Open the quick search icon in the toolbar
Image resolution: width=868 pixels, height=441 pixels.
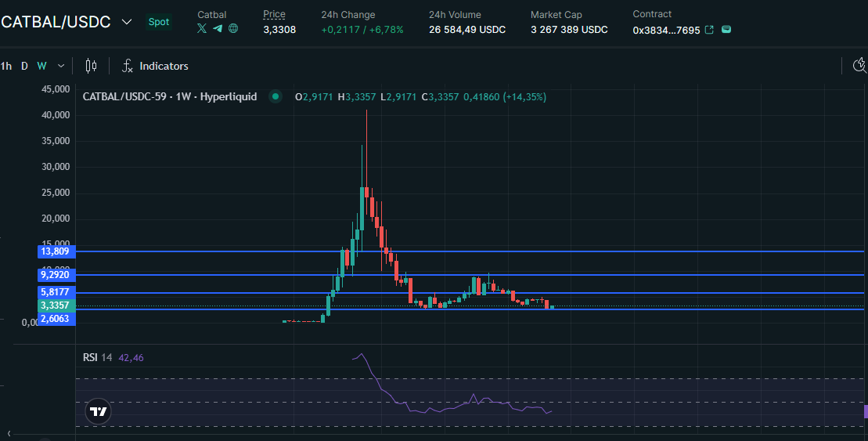[x=859, y=65]
